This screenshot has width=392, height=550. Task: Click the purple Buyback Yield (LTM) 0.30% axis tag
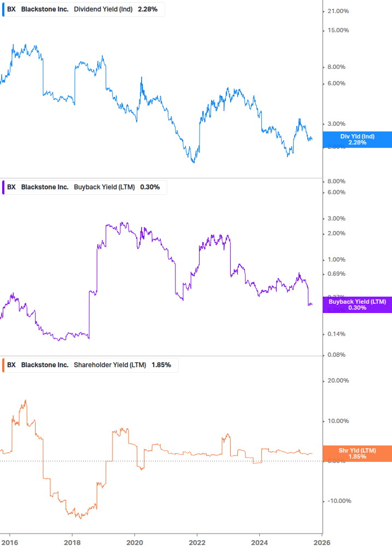click(358, 305)
